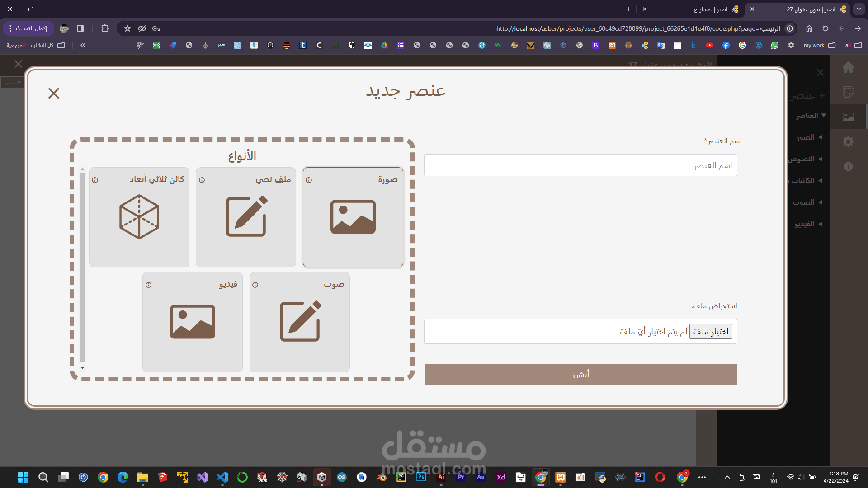The width and height of the screenshot is (868, 488).
Task: Click the types list scrollbar down arrow
Action: click(x=82, y=368)
